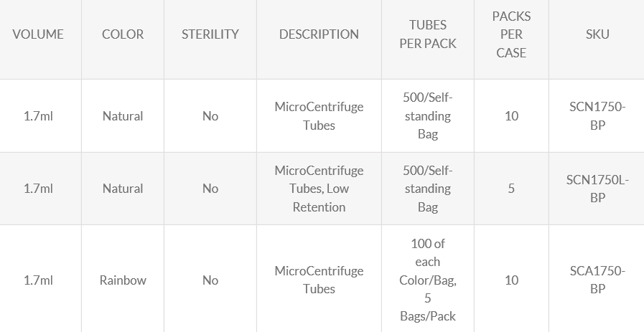Click the 1.7ml volume in Rainbow row

(38, 280)
